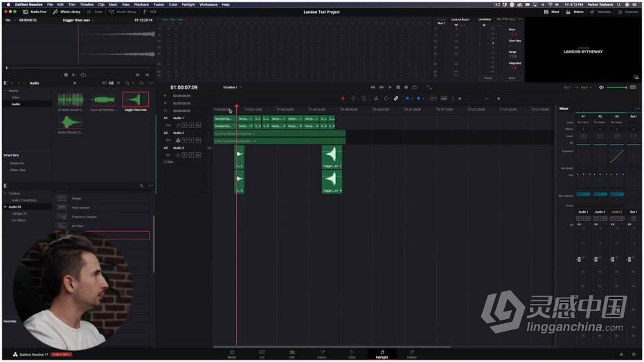Click the transport fast forward button
This screenshot has width=644, height=362.
[x=382, y=87]
